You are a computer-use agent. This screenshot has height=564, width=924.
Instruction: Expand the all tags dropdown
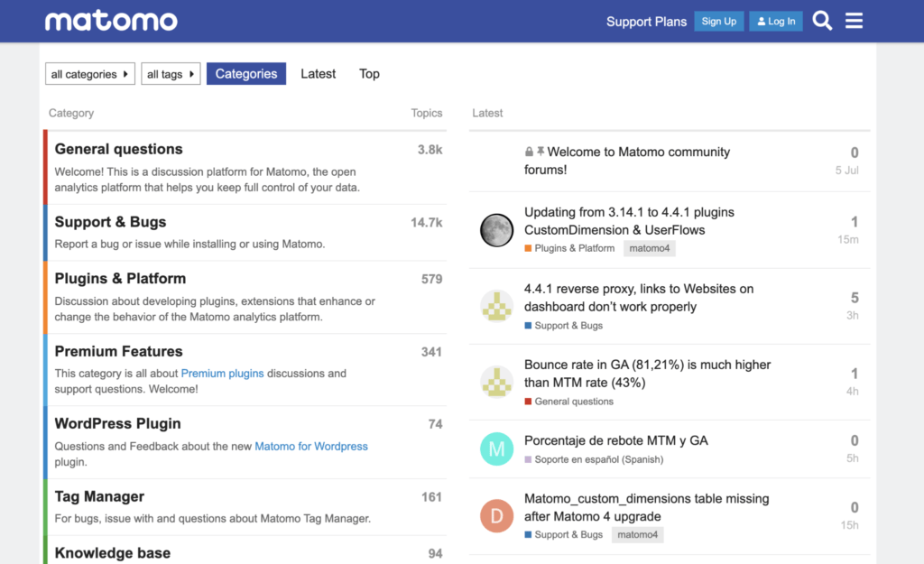coord(170,73)
